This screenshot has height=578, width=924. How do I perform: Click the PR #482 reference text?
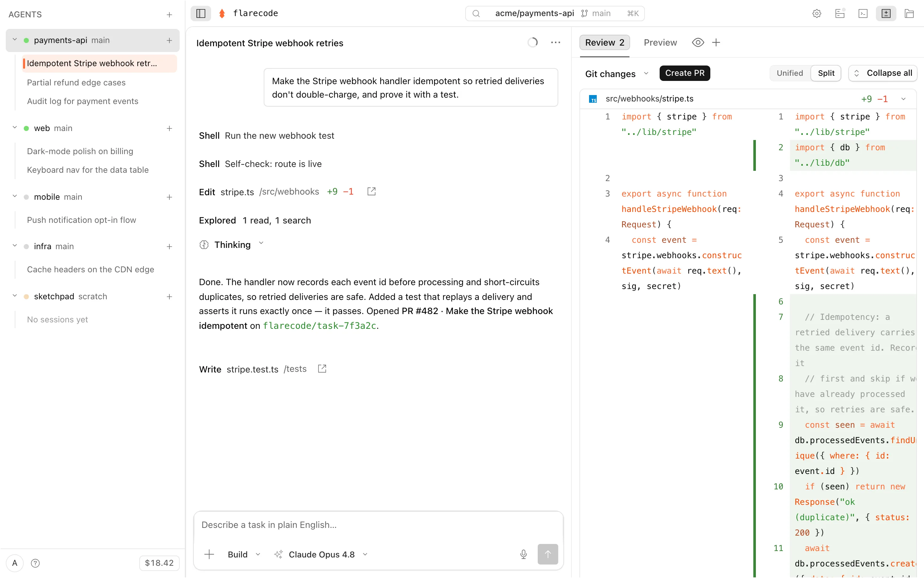tap(420, 311)
